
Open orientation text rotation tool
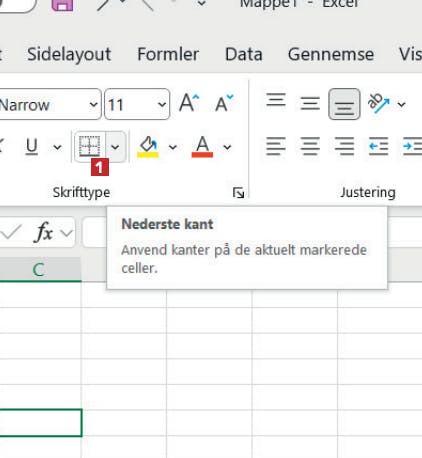click(379, 104)
